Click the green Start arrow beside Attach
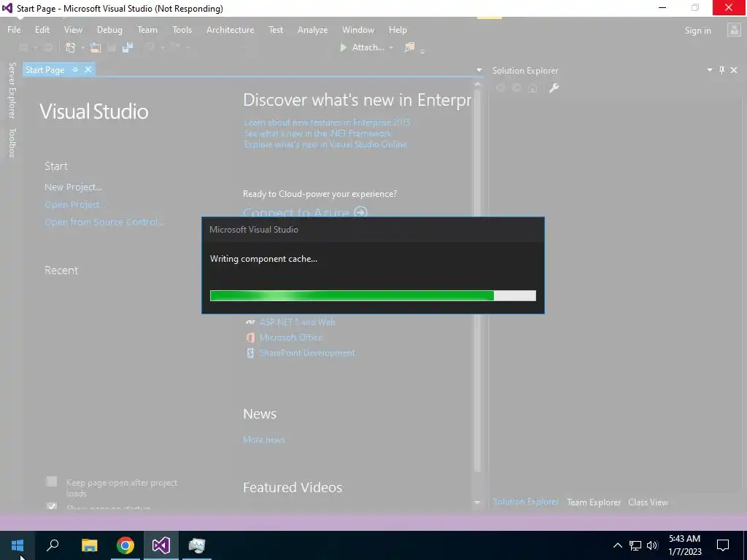This screenshot has width=747, height=560. pyautogui.click(x=343, y=47)
